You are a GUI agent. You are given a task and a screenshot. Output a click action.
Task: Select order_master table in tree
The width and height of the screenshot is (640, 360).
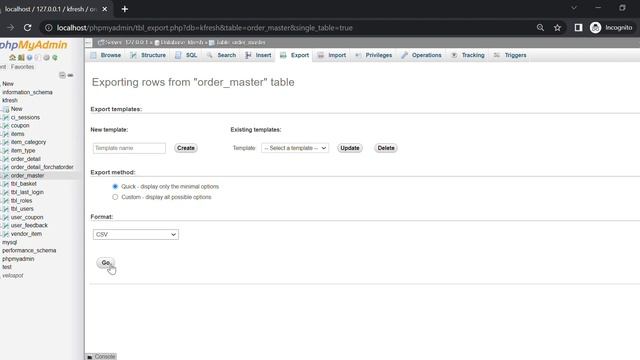tap(27, 176)
